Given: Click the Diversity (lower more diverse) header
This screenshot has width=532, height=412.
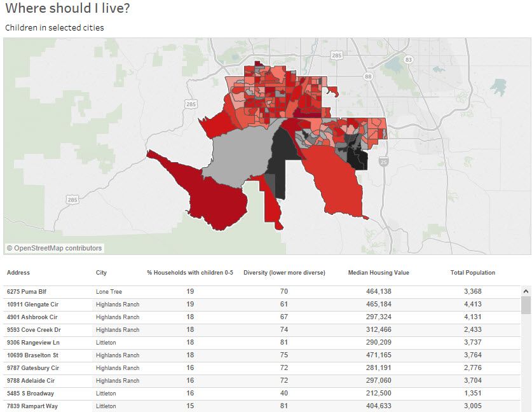Looking at the screenshot, I should [x=284, y=273].
